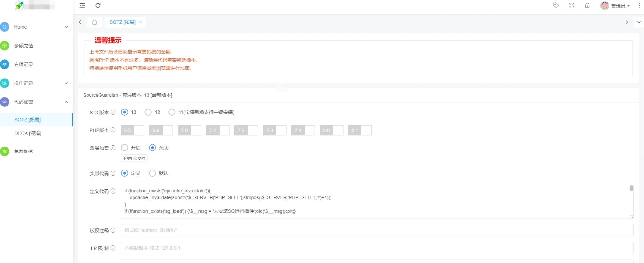Select SG version 13 radio

pos(124,112)
